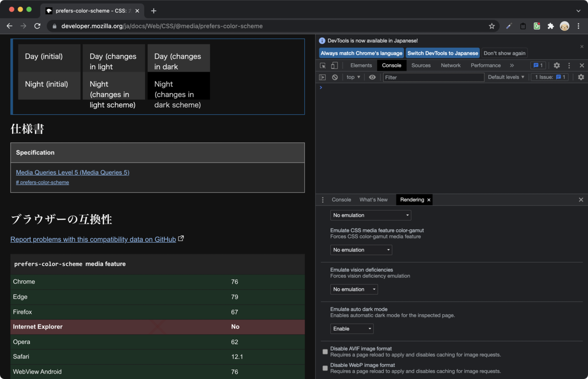The height and width of the screenshot is (379, 588).
Task: Click the console Filter field
Action: pos(433,77)
